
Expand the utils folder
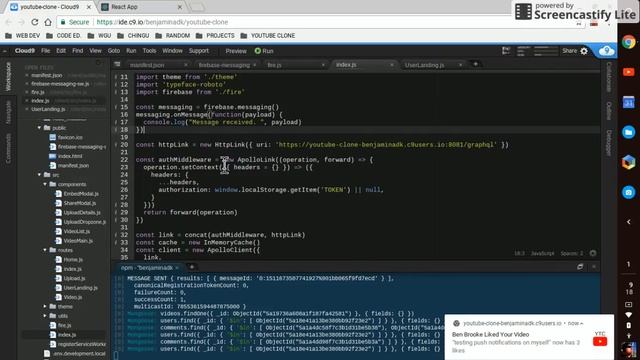(45, 316)
